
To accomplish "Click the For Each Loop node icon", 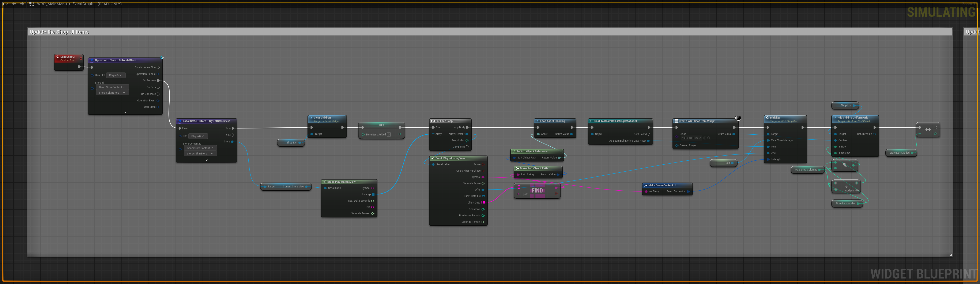I will coord(433,121).
